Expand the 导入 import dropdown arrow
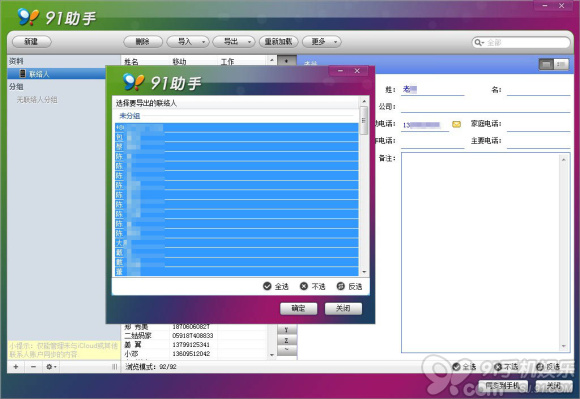 (203, 42)
